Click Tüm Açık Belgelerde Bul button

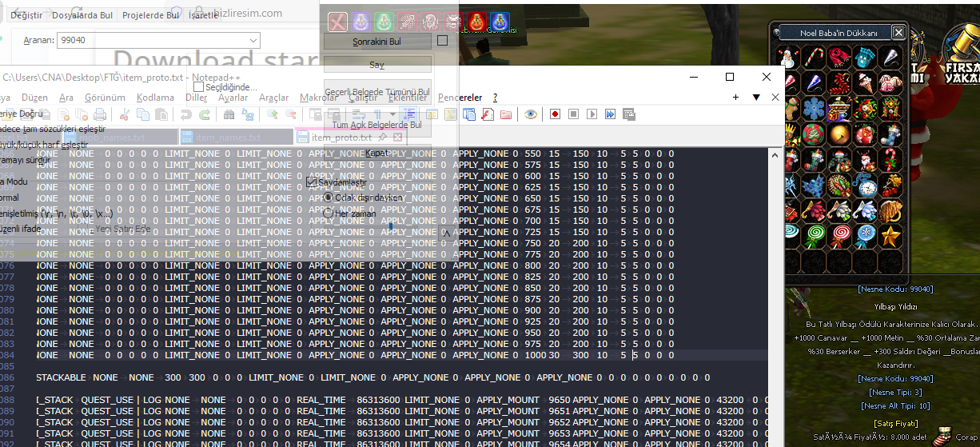coord(377,125)
